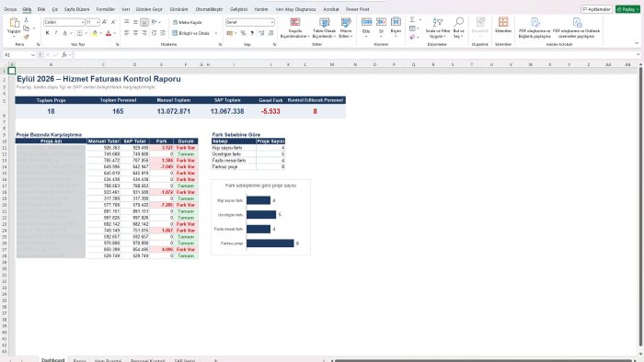Screen dimensions: 644x362
Task: Toggle bold K formatting
Action: pos(47,33)
